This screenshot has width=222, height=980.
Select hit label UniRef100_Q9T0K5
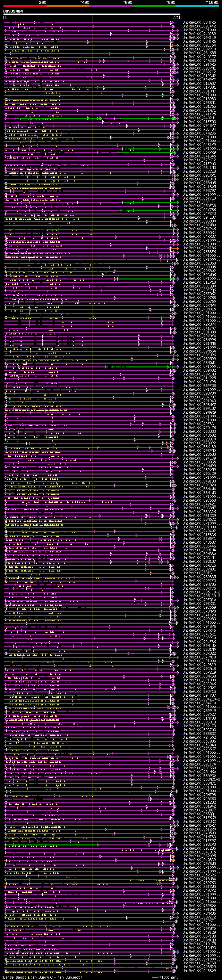(199, 64)
